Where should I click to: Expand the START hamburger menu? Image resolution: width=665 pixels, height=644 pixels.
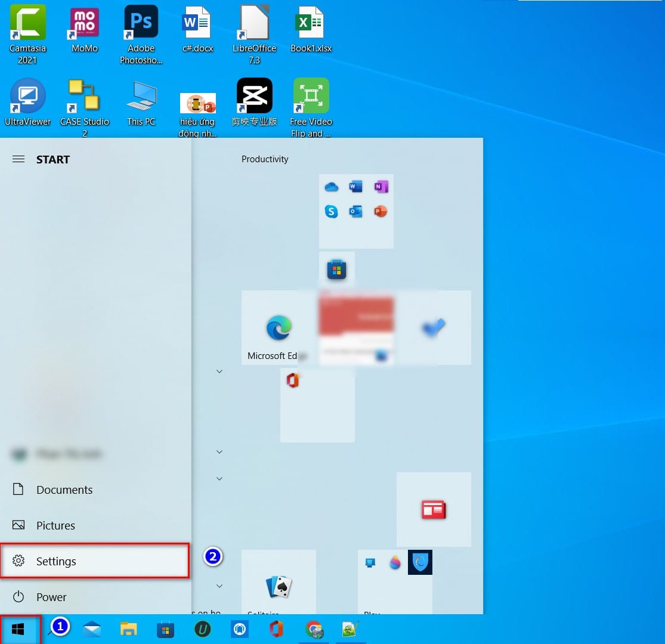coord(18,159)
